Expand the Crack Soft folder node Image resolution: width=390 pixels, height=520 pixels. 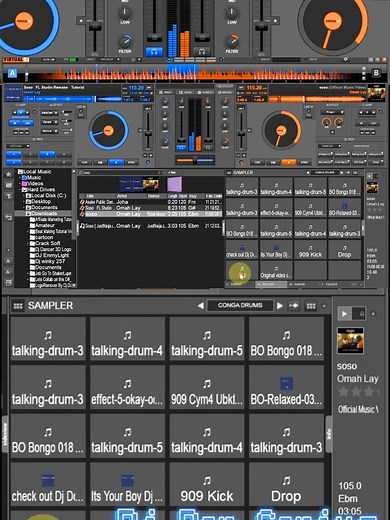[x=28, y=243]
